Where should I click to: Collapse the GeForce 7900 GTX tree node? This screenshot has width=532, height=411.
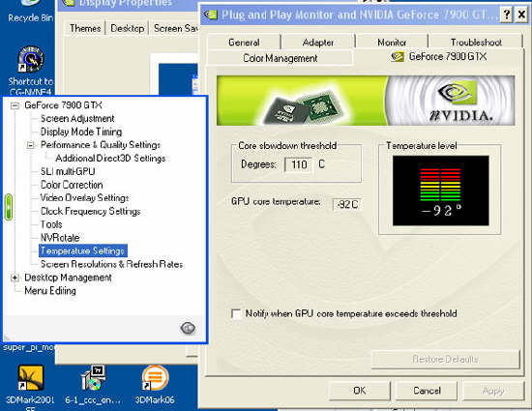pos(15,105)
